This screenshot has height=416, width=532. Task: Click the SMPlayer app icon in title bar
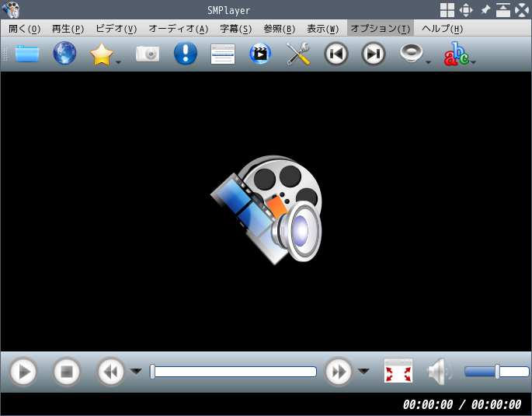point(11,9)
